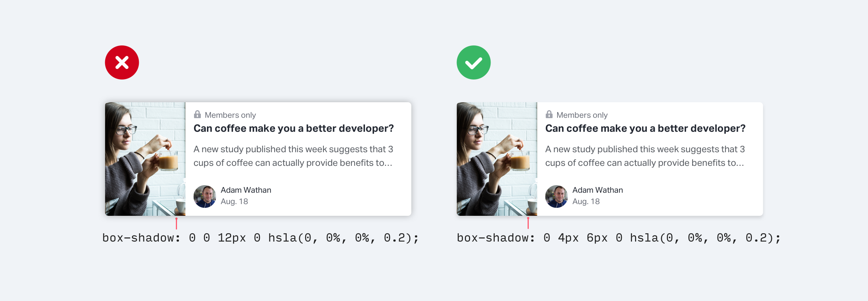Viewport: 868px width, 301px height.
Task: Click the green checkmark icon
Action: click(x=474, y=62)
